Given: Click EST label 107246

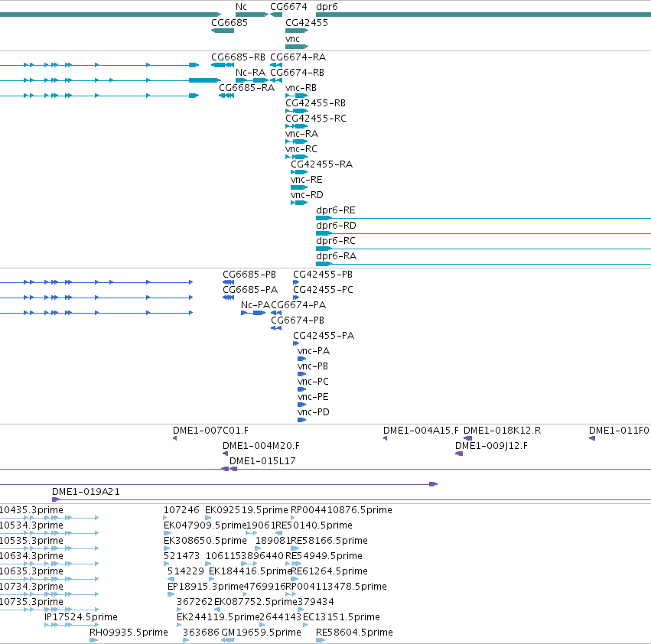Looking at the screenshot, I should pyautogui.click(x=181, y=510).
